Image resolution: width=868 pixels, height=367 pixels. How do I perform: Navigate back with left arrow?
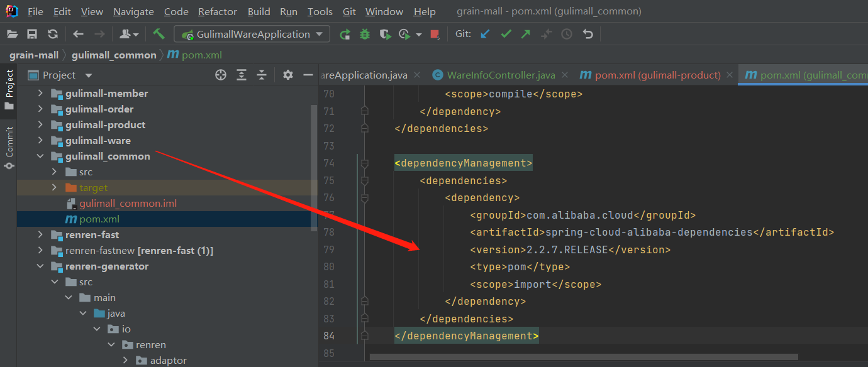(x=78, y=34)
